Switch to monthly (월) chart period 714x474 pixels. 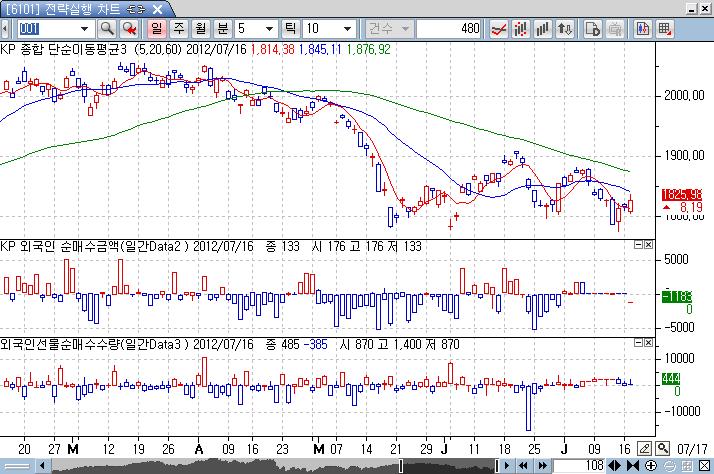pyautogui.click(x=199, y=28)
